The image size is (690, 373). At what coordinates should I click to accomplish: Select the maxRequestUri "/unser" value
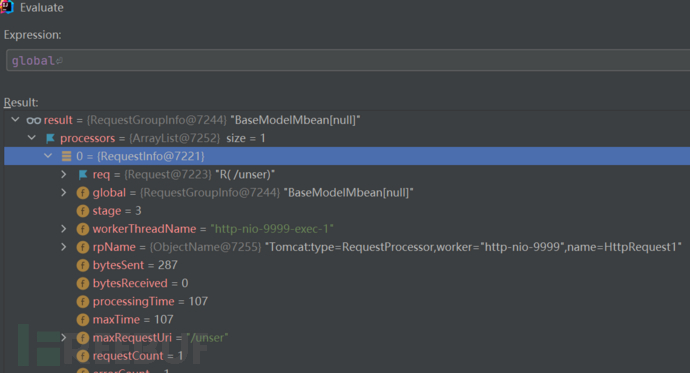point(207,337)
